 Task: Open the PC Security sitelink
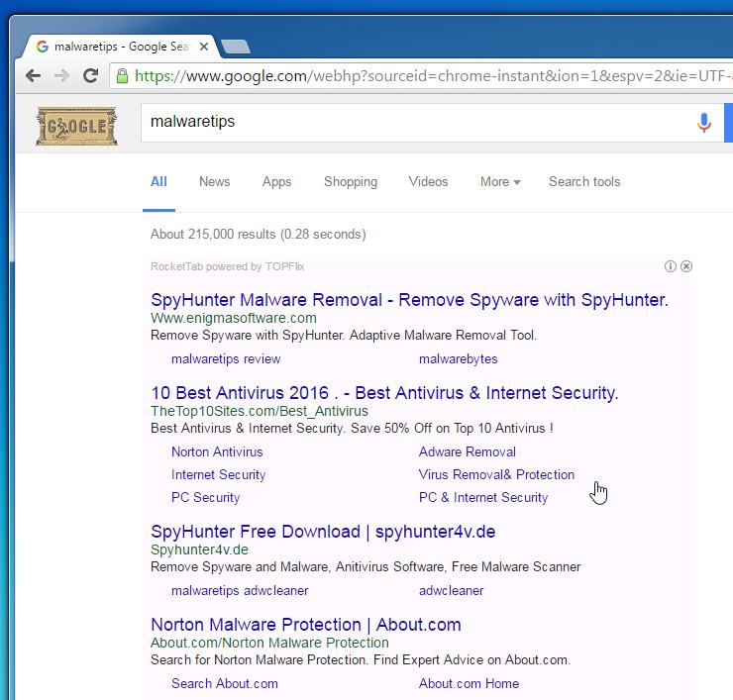[x=205, y=498]
